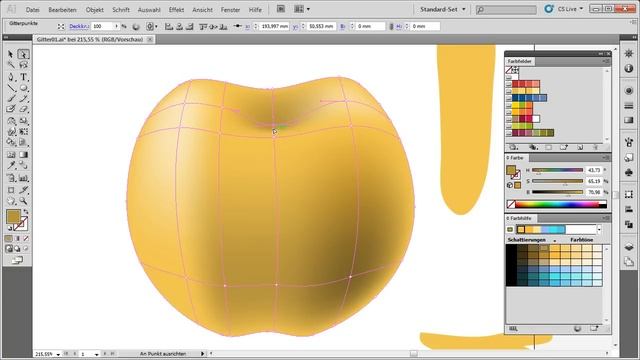Viewport: 640px width, 360px height.
Task: Select the Blend tool
Action: 24,165
